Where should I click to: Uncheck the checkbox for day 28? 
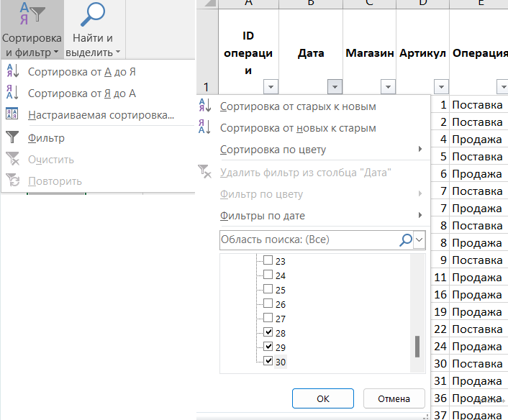tap(268, 332)
